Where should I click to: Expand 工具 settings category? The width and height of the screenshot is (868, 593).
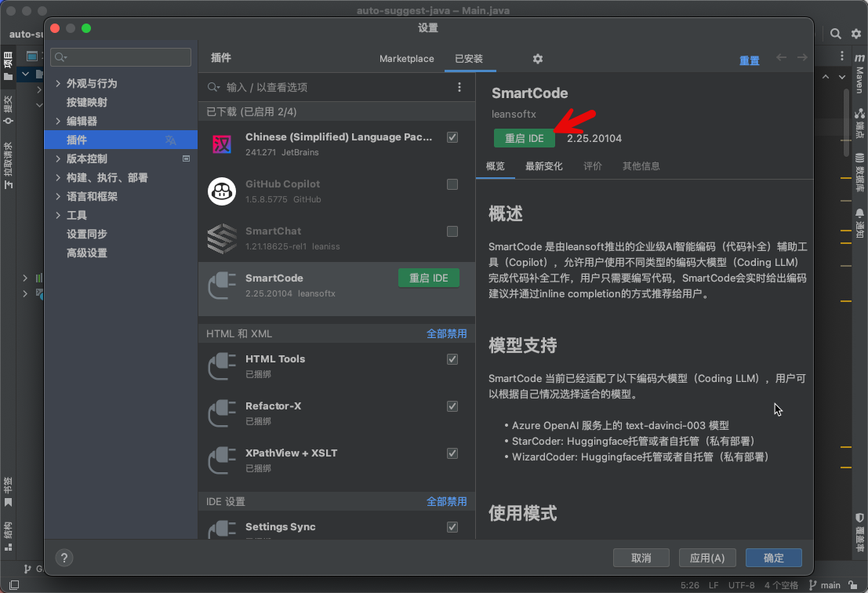tap(58, 215)
